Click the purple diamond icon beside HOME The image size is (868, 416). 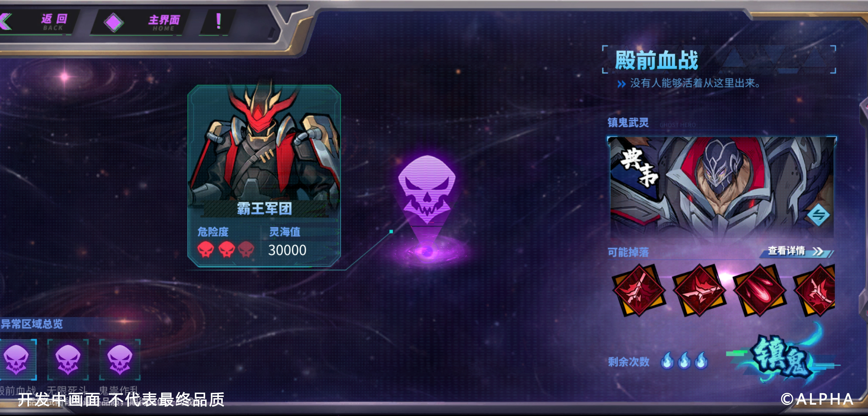point(114,23)
